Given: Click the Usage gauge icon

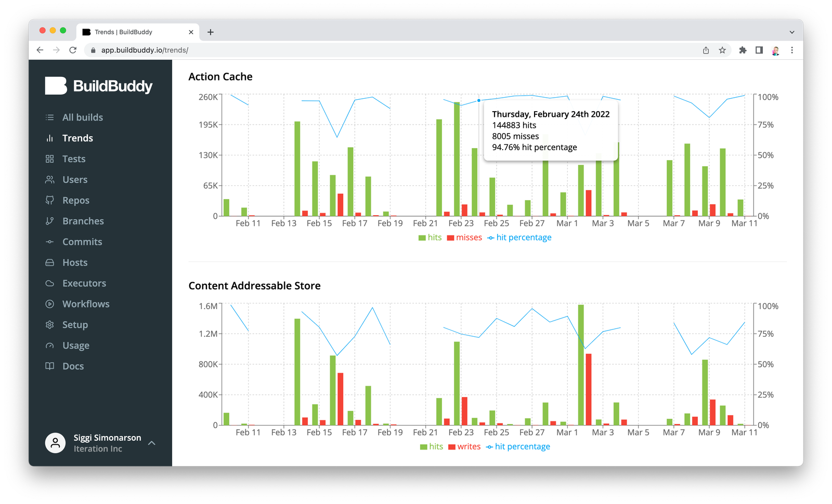Looking at the screenshot, I should [x=50, y=346].
